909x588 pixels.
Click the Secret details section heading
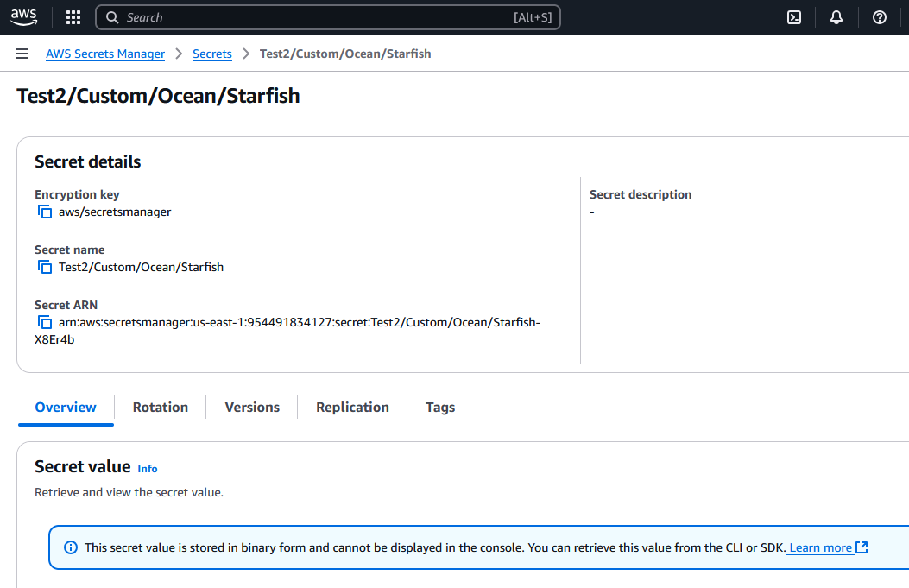pyautogui.click(x=87, y=161)
